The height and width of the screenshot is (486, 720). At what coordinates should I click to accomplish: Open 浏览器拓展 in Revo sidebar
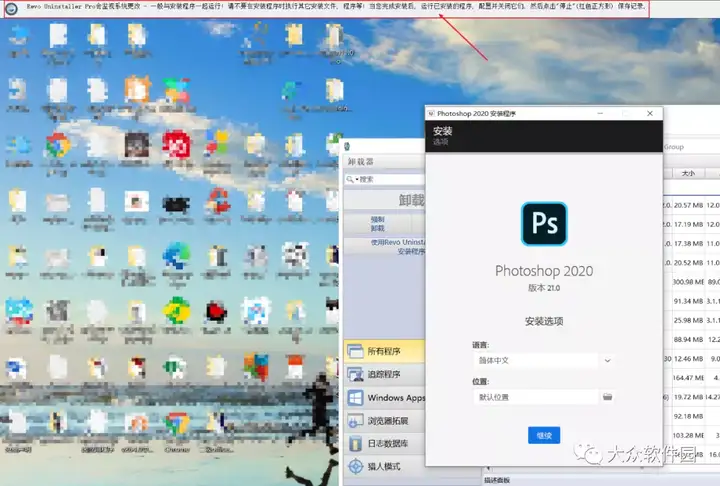(385, 420)
